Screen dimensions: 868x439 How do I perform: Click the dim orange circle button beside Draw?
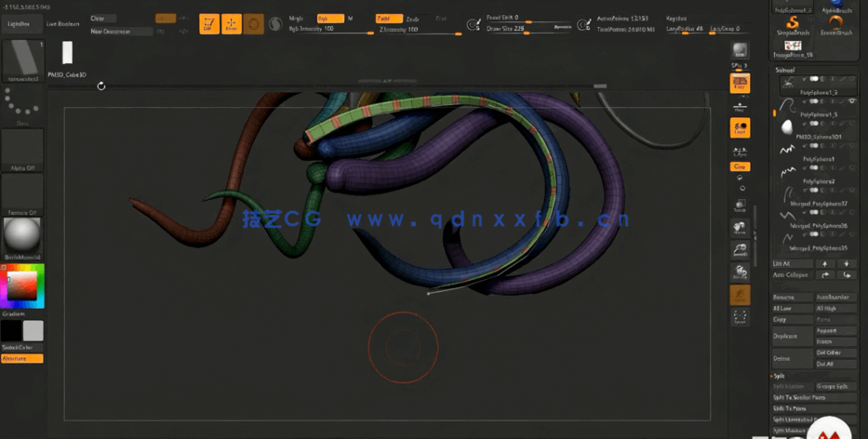[x=254, y=24]
